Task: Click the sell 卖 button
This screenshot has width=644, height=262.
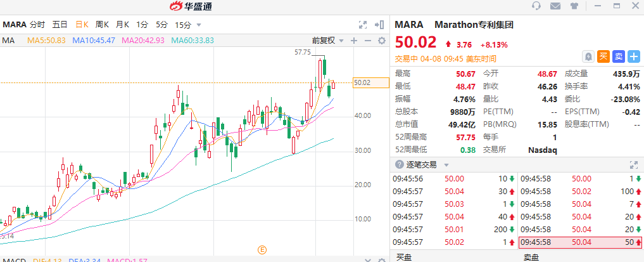Action: (619, 56)
